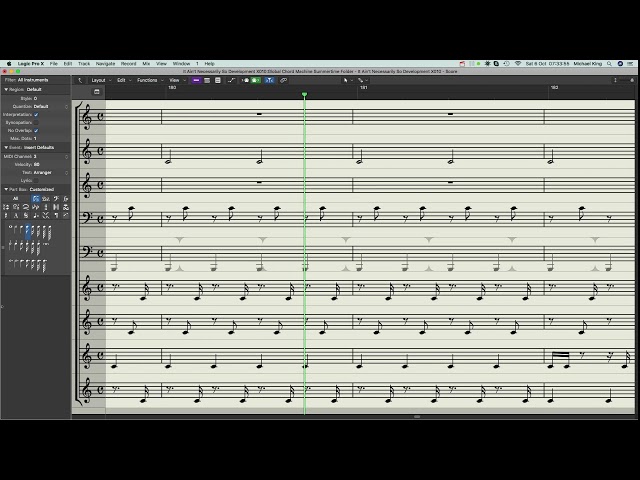Collapse the Part Box section triangle
The image size is (640, 480).
click(6, 189)
